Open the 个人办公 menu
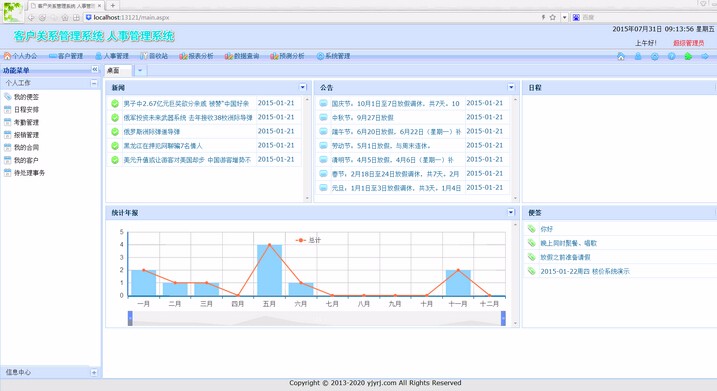Image resolution: width=717 pixels, height=391 pixels. tap(20, 56)
